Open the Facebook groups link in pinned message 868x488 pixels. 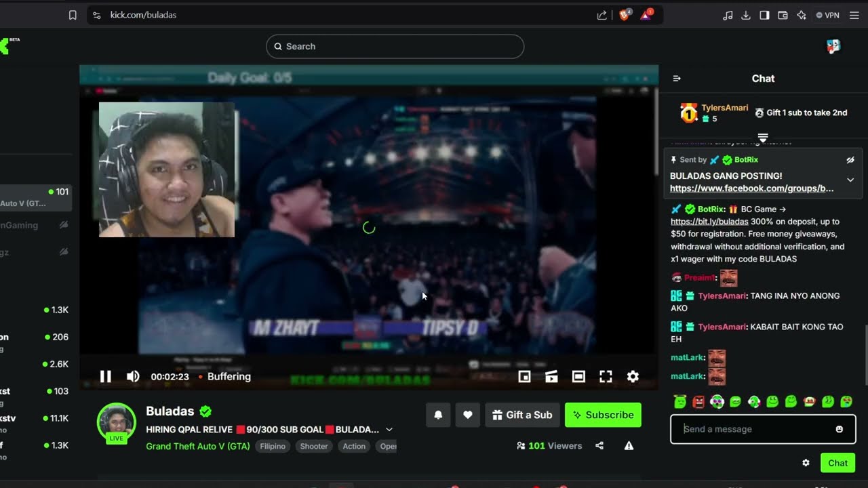[x=751, y=188]
